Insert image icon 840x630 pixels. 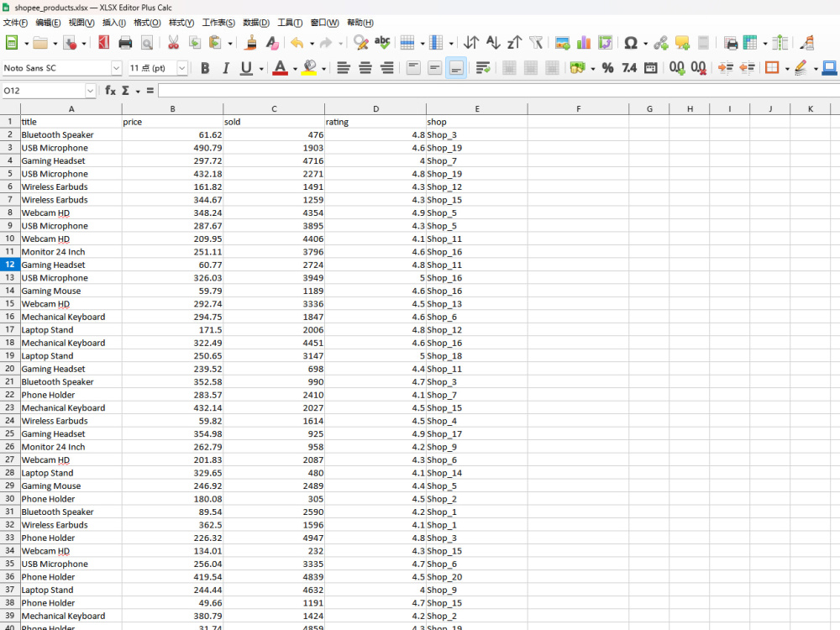[x=562, y=42]
